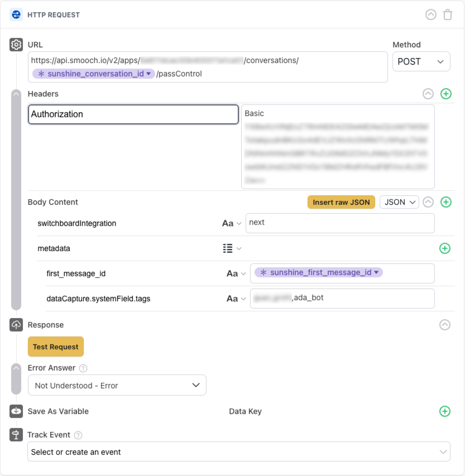The height and width of the screenshot is (476, 465).
Task: Click the Test Request button
Action: [56, 347]
